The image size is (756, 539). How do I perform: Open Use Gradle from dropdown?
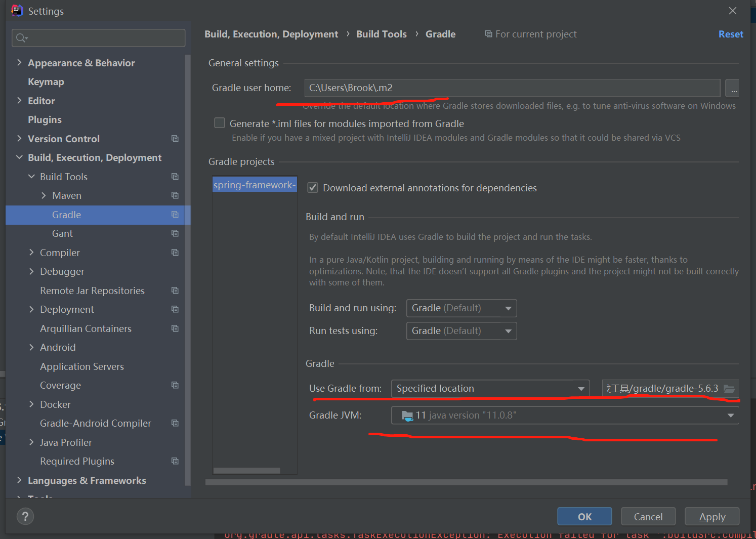tap(490, 389)
